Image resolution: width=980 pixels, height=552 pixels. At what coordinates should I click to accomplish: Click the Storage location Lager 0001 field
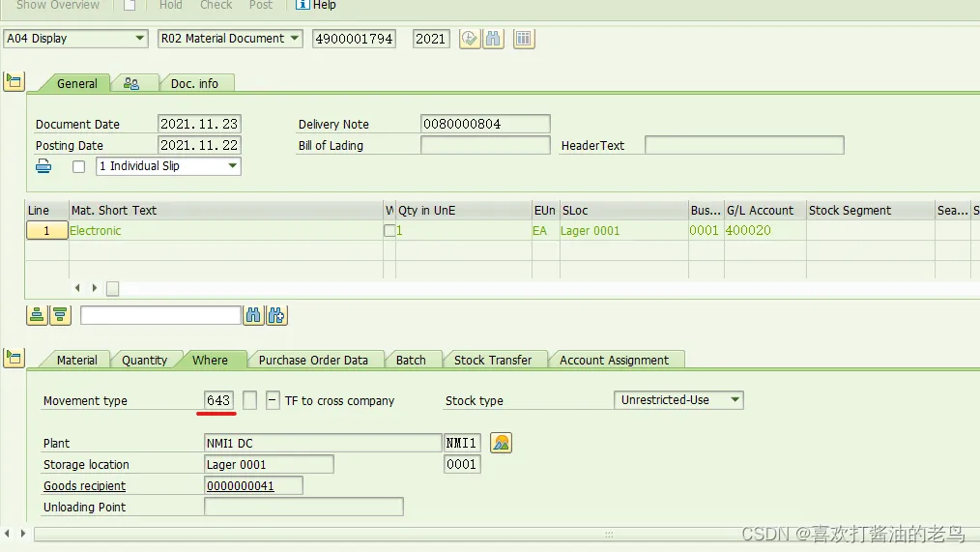[x=269, y=464]
